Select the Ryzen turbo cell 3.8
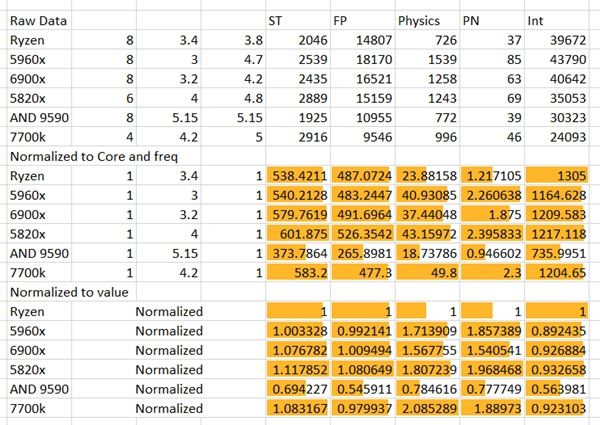Screen dimensions: 600x425 coord(233,40)
